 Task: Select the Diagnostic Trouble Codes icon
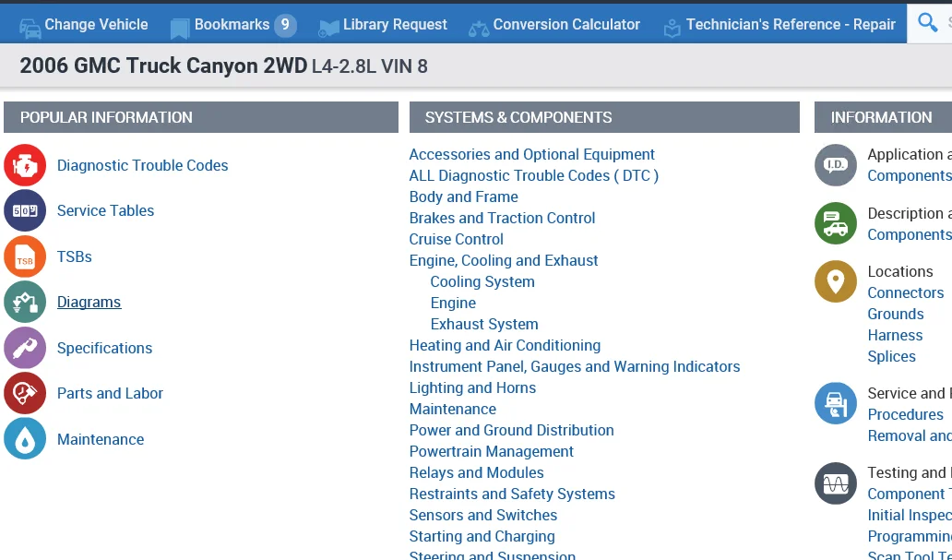(x=24, y=165)
